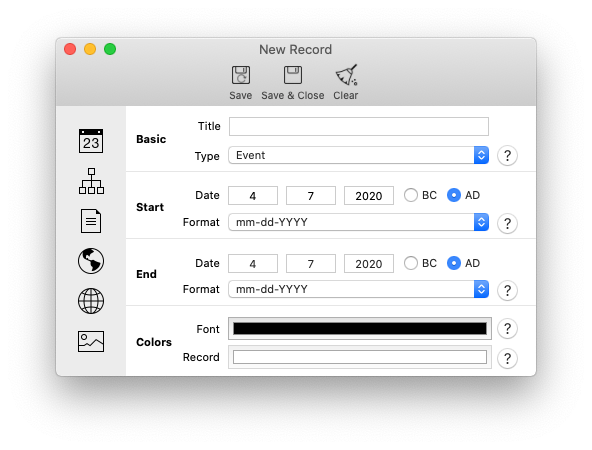Click the Clear broom icon
This screenshot has width=592, height=450.
346,75
